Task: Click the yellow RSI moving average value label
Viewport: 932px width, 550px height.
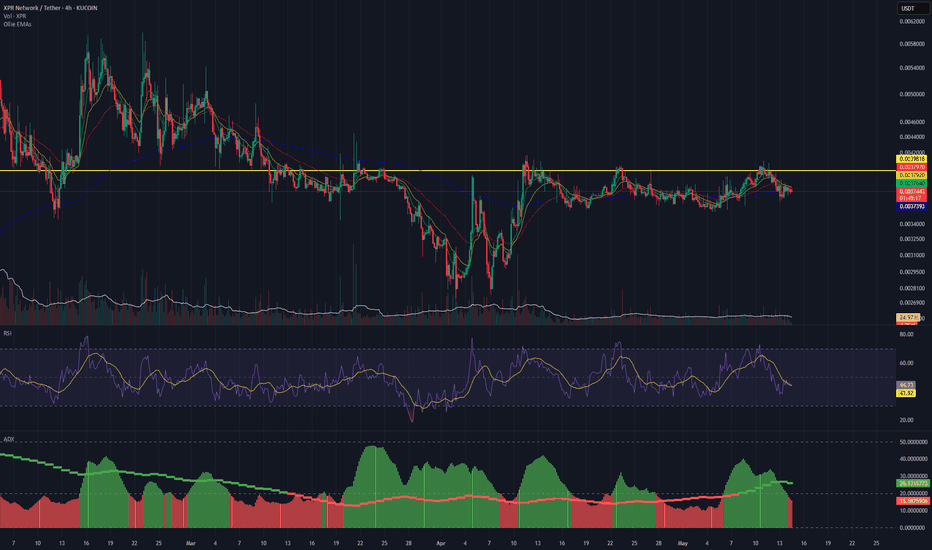Action: 906,393
